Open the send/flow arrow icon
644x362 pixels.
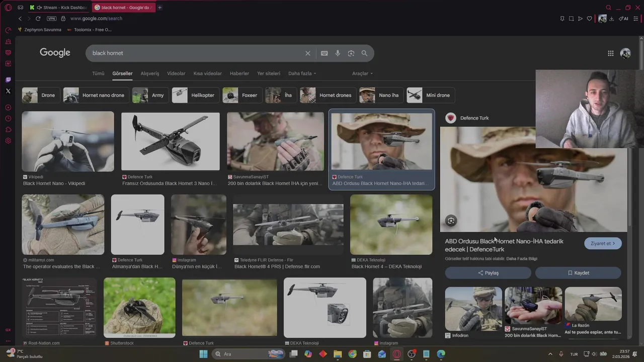(580, 19)
